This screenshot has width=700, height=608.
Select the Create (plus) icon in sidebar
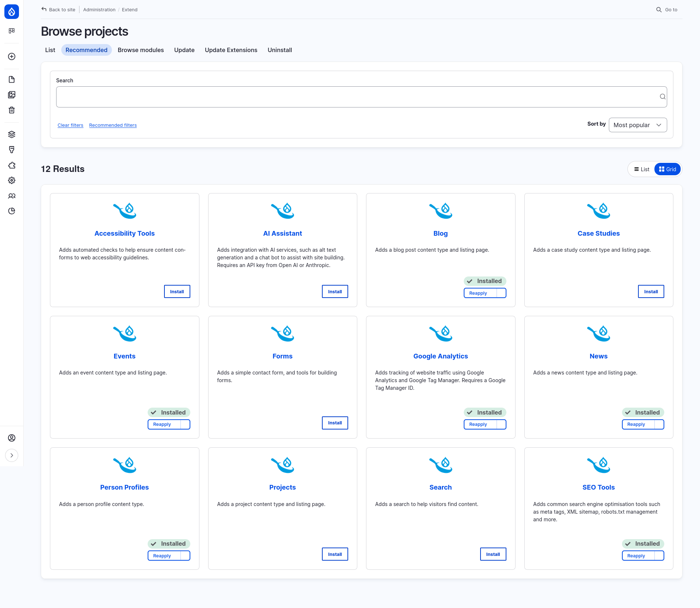tap(12, 56)
